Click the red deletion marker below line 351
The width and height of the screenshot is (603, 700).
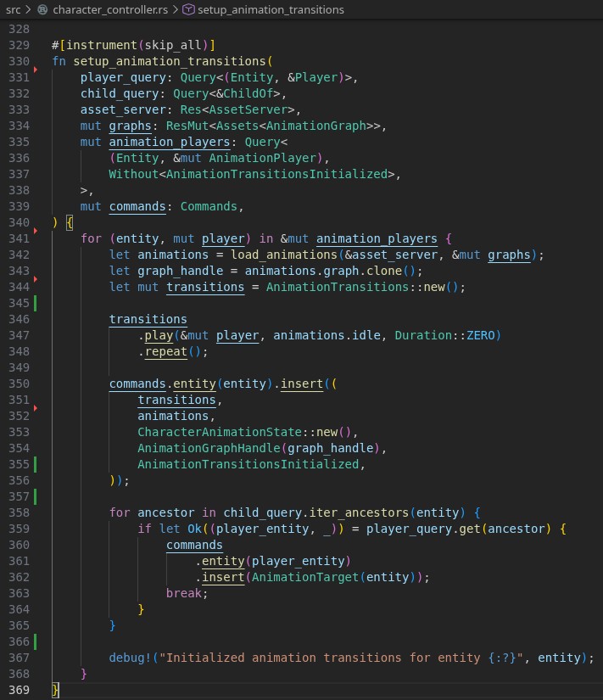point(36,408)
